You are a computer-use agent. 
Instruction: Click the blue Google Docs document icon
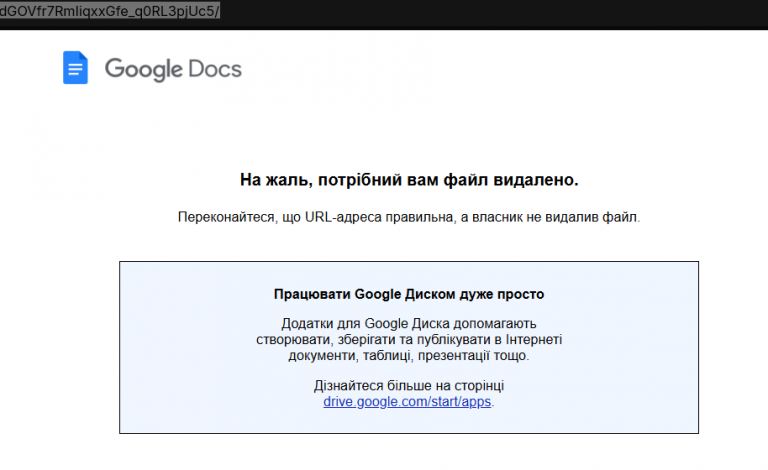[x=75, y=68]
